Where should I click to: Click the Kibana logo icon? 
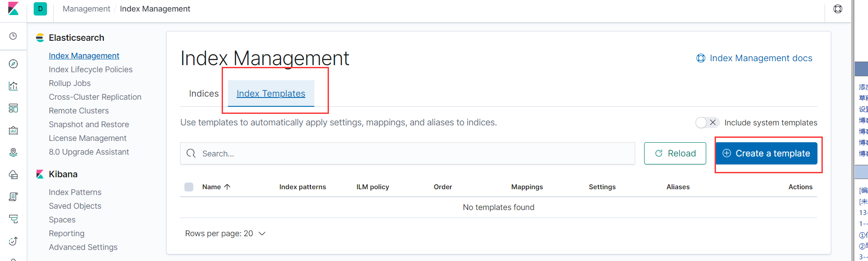point(13,8)
